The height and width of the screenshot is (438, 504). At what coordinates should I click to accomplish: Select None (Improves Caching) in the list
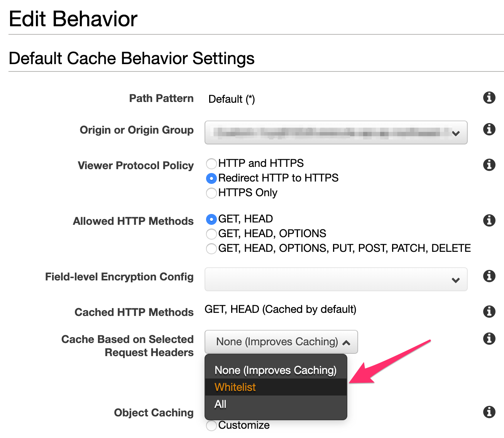pos(275,370)
